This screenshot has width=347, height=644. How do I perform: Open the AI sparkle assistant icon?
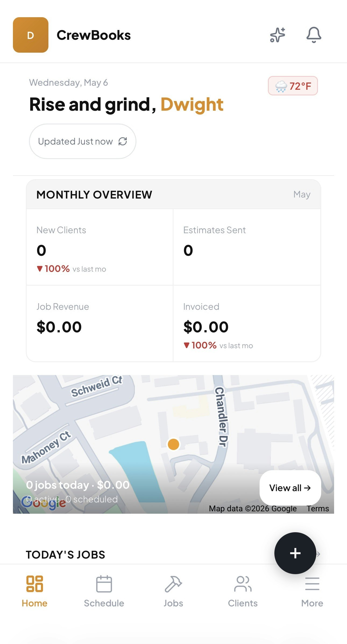coord(277,35)
